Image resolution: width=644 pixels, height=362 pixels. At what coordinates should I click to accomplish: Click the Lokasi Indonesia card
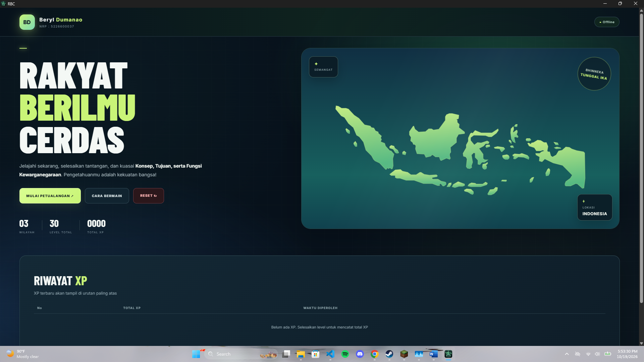(x=595, y=207)
